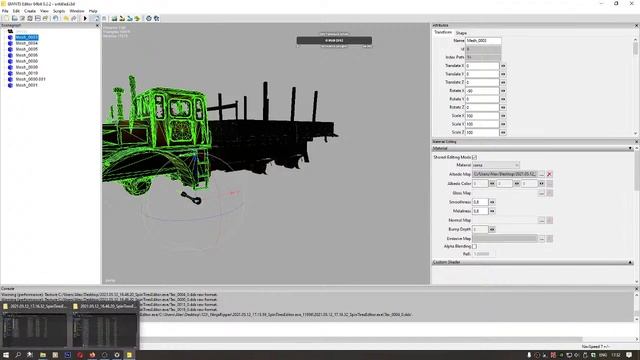Screen dimensions: 640x360
Task: Click the blue cube icon of Mesh_0094
Action: click(11, 43)
